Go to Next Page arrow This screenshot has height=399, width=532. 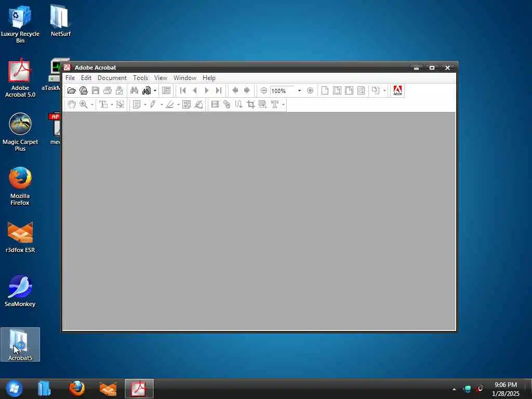pyautogui.click(x=207, y=90)
